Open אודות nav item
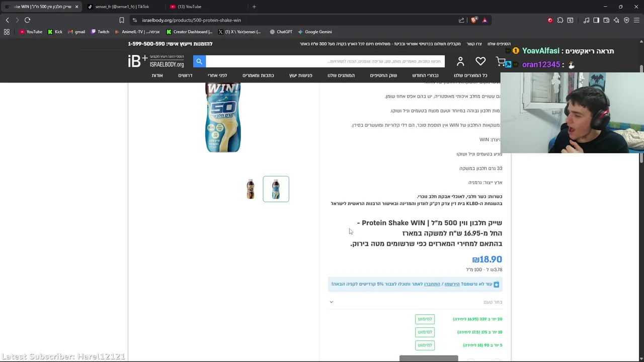 [157, 75]
